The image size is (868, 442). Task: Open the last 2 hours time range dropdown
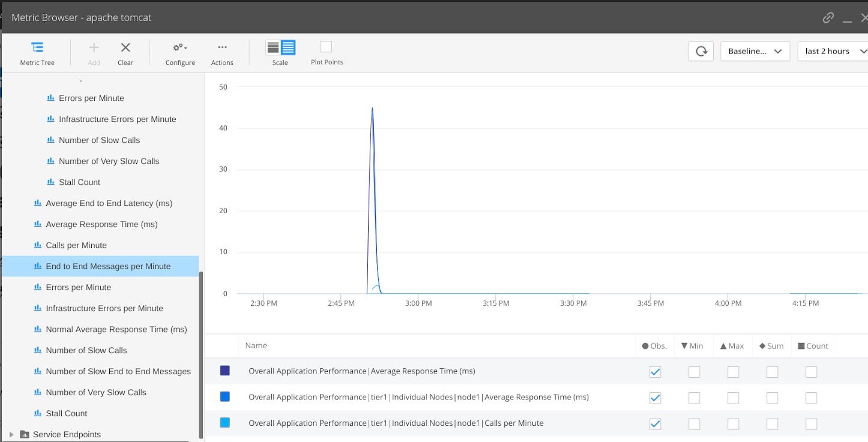(833, 51)
